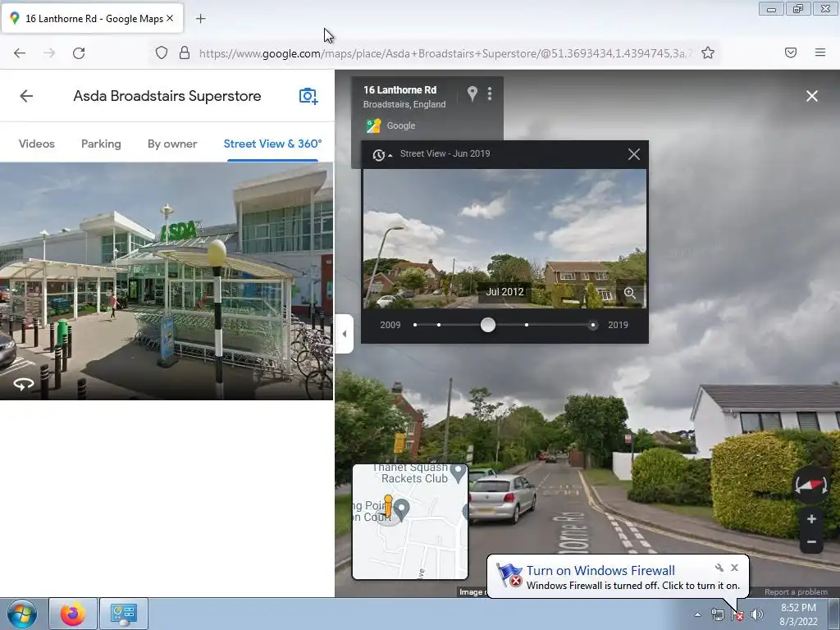Go back from Asda Broadstairs Superstore panel
The width and height of the screenshot is (840, 630).
[x=26, y=96]
